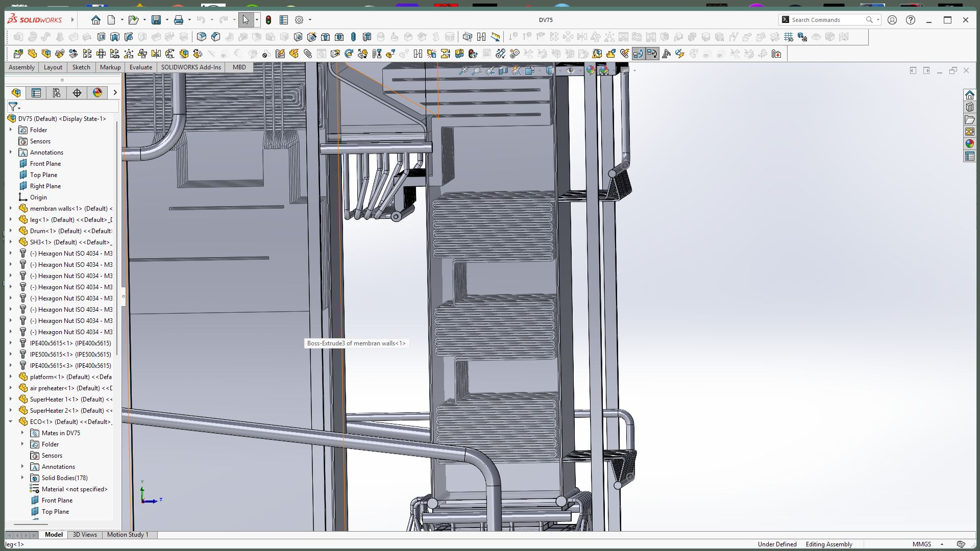
Task: Expand the Solid Bodies(178) folder
Action: 22,478
